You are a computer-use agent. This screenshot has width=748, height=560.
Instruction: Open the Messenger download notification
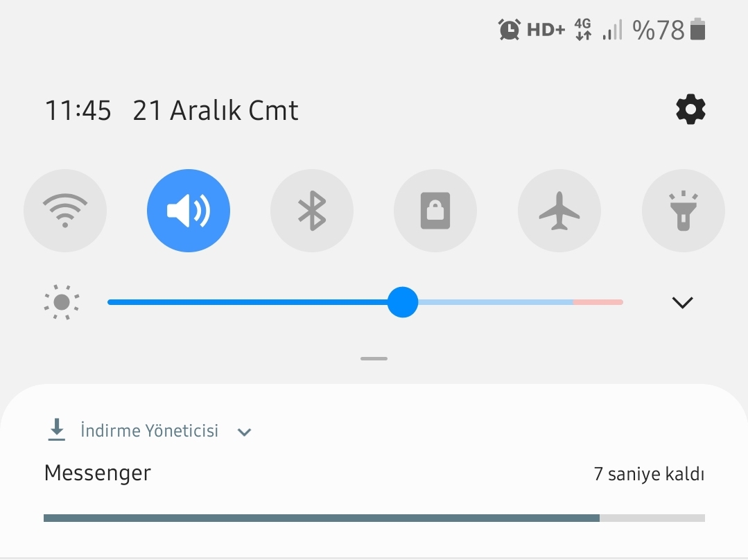[374, 471]
